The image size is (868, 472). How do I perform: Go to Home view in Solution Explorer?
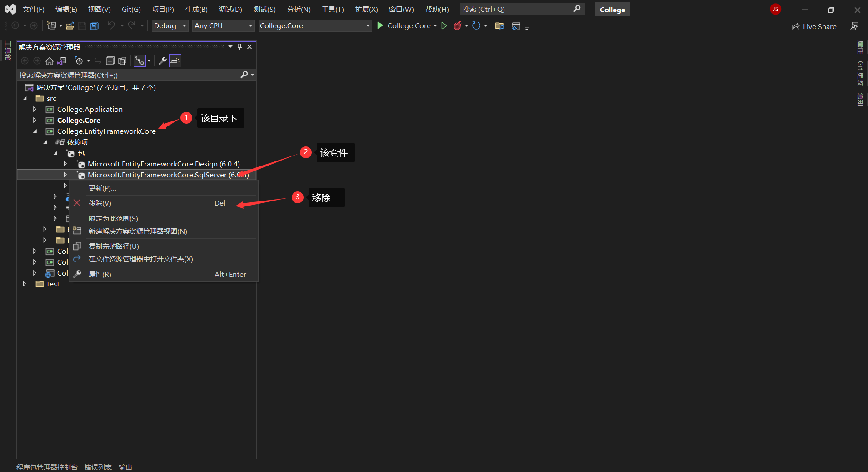(50, 61)
